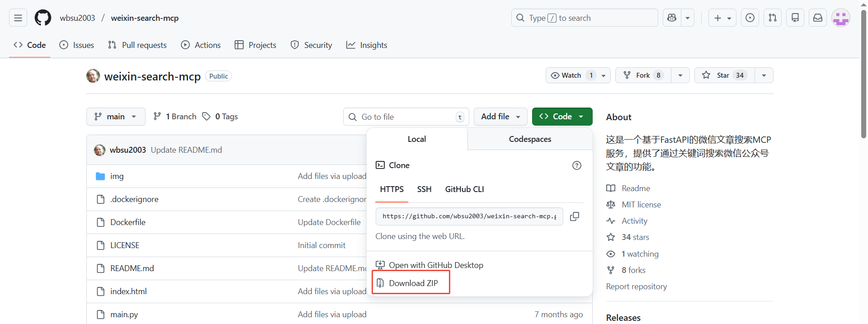Expand the Add file dropdown
Viewport: 868px width, 324px height.
click(x=500, y=117)
